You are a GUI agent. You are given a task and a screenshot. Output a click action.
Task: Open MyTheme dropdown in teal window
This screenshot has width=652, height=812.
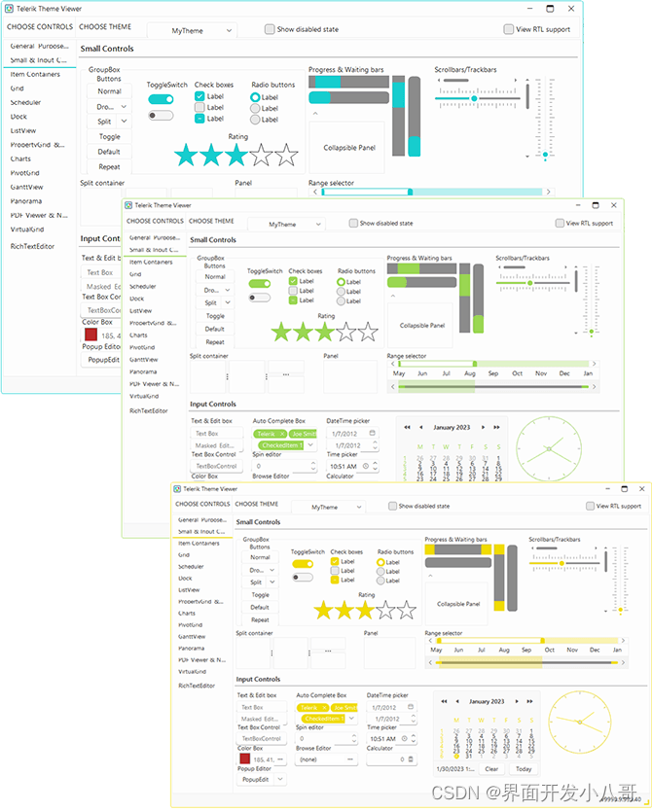193,30
